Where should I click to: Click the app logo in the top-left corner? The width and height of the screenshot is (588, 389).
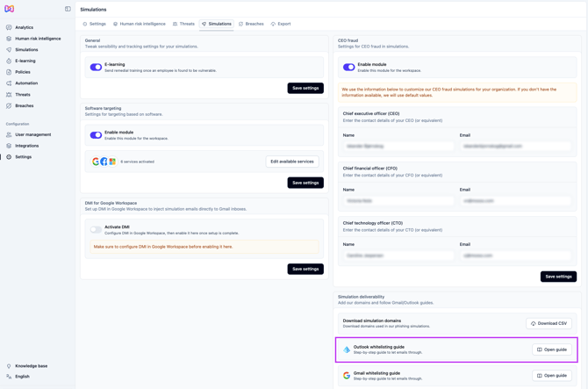pos(10,9)
